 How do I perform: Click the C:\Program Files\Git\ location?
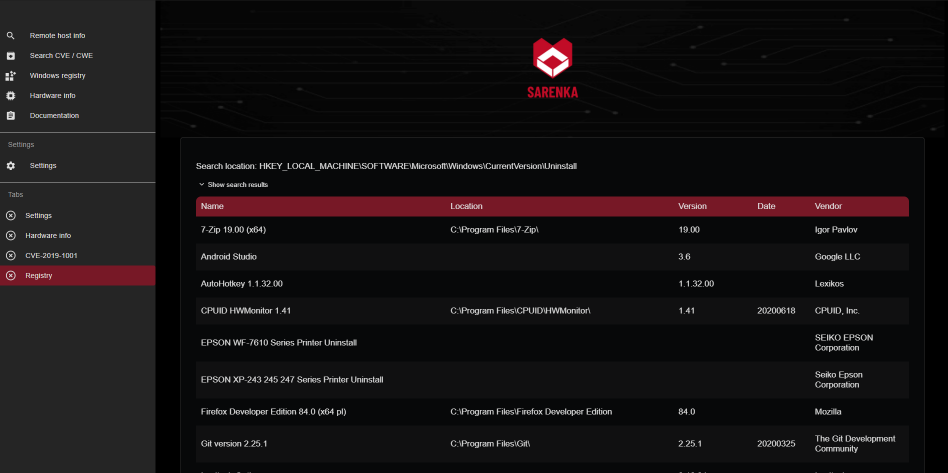tap(490, 443)
